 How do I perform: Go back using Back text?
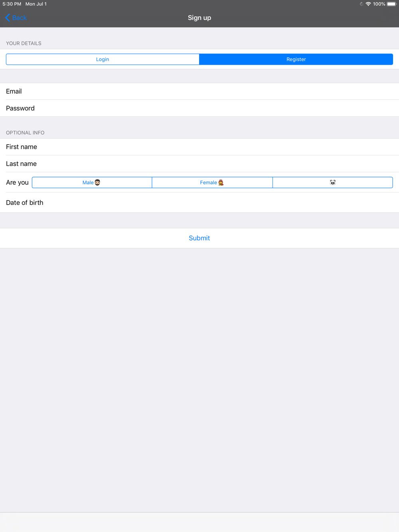tap(19, 18)
